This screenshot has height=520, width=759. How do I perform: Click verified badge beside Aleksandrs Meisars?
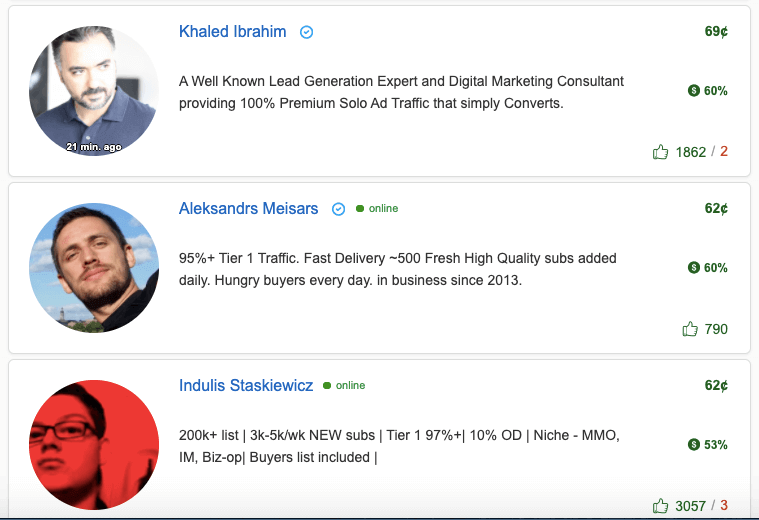coord(338,209)
